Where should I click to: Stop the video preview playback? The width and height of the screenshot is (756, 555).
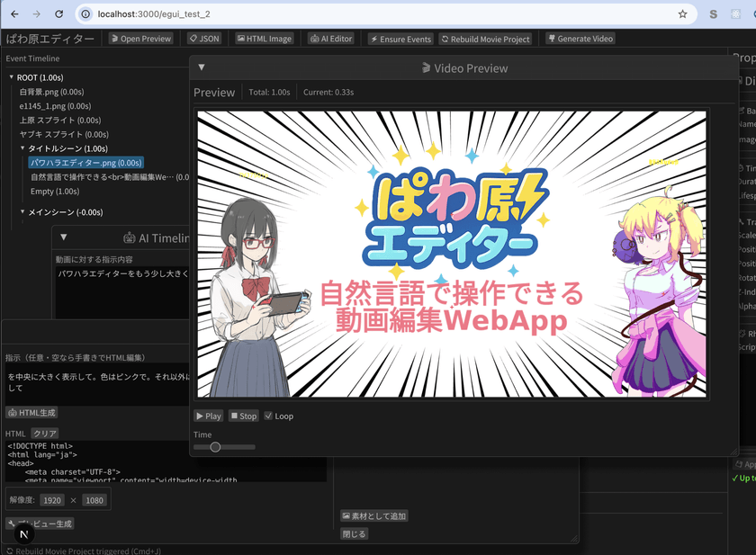(x=243, y=416)
